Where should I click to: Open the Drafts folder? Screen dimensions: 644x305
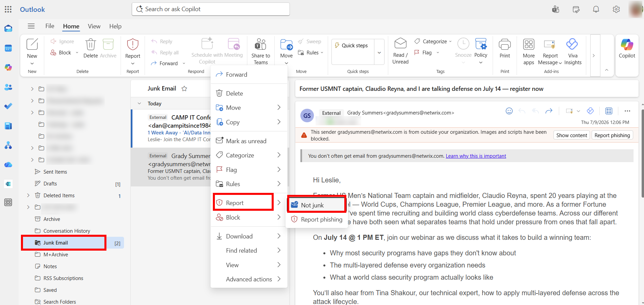tap(50, 184)
